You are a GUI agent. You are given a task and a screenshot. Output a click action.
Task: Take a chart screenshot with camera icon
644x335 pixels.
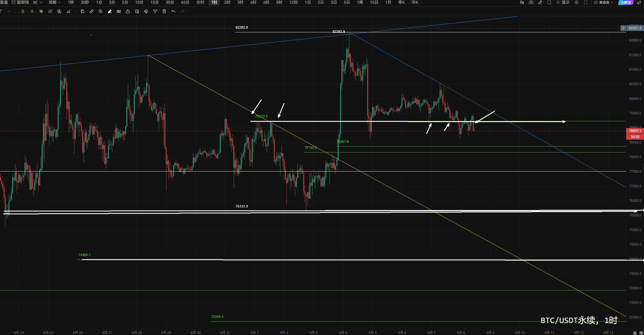pyautogui.click(x=531, y=2)
